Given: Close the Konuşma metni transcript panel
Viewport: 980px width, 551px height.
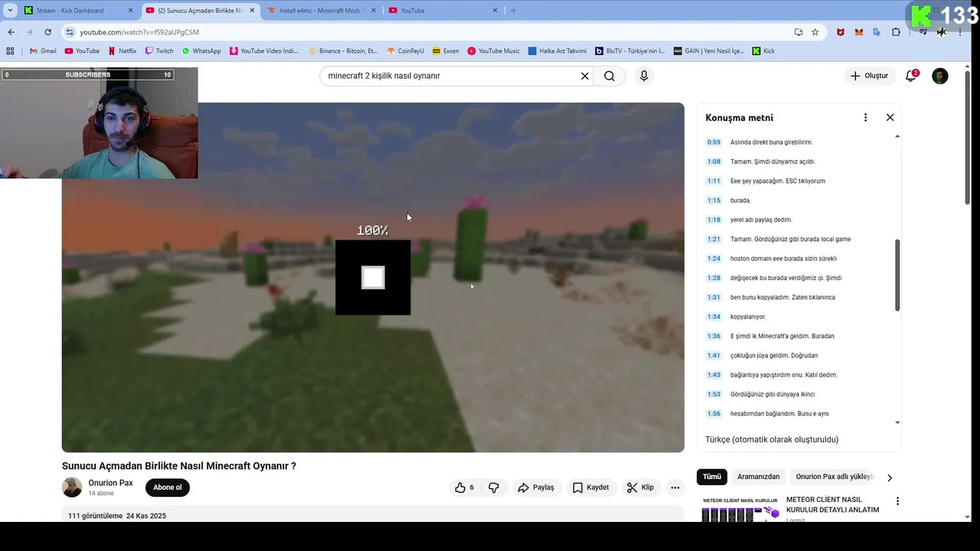Looking at the screenshot, I should (890, 118).
